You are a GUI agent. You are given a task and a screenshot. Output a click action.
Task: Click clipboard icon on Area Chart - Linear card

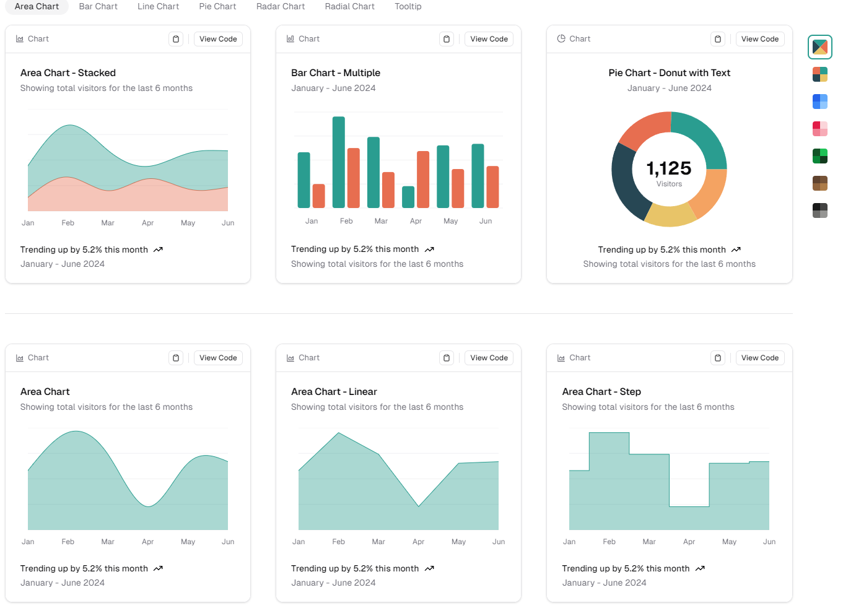click(447, 358)
